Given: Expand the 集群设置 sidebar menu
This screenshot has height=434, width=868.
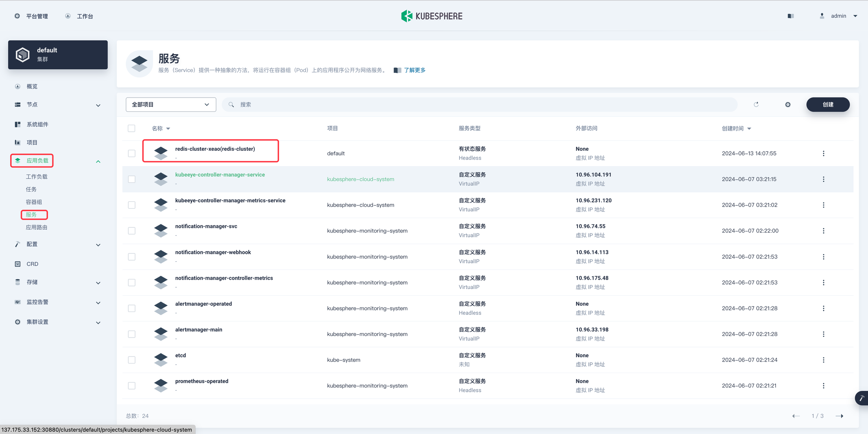Looking at the screenshot, I should pyautogui.click(x=98, y=323).
